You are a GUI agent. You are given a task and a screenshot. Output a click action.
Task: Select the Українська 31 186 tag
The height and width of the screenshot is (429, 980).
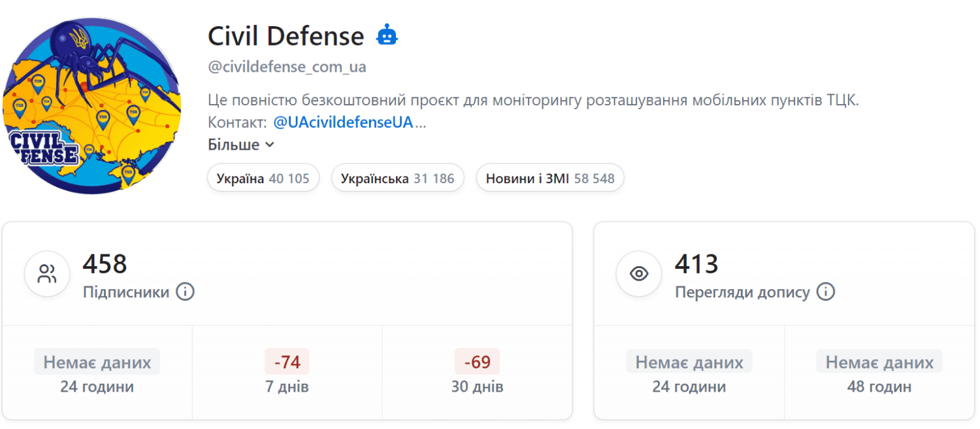(x=397, y=179)
